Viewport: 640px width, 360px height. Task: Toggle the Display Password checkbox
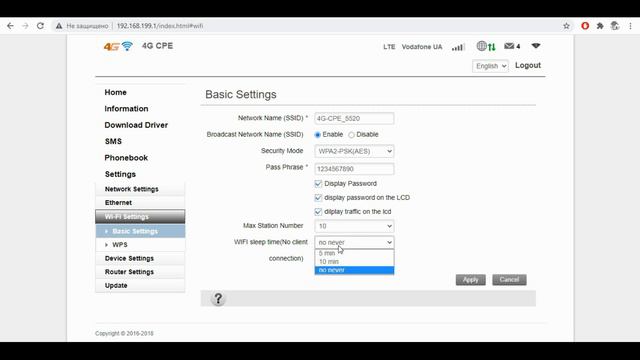point(318,184)
